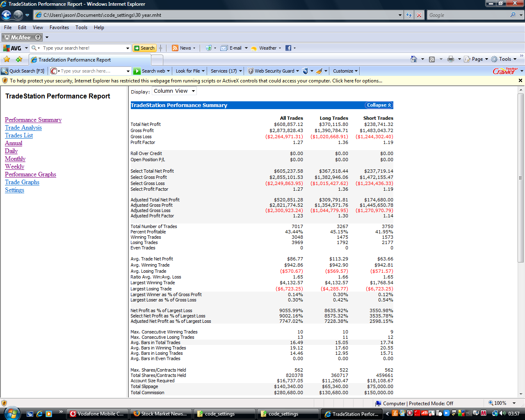This screenshot has height=420, width=525.
Task: Open the Help menu
Action: point(99,27)
